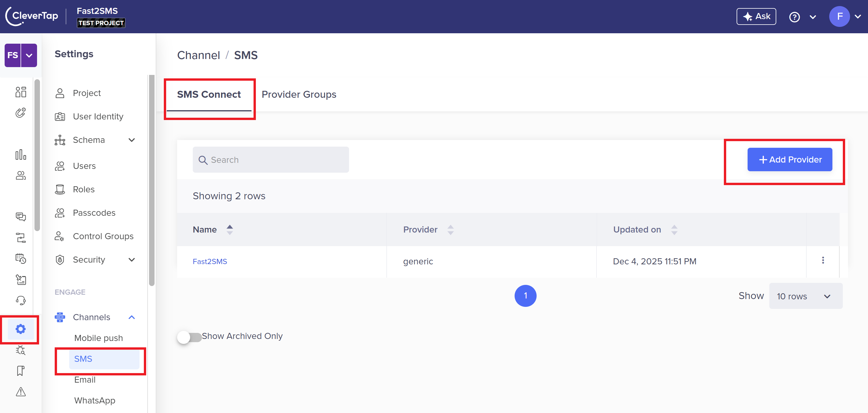Open the analytics bar chart icon
868x413 pixels.
[x=21, y=154]
